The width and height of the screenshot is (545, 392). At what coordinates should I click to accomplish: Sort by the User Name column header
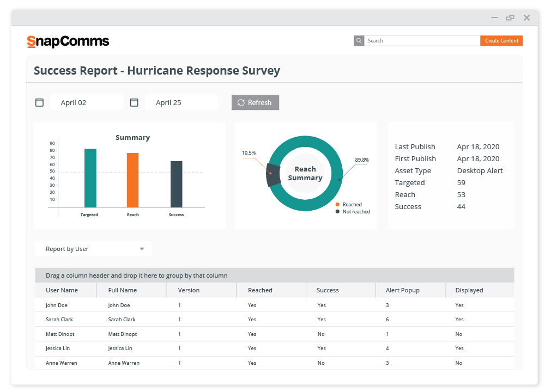click(x=62, y=290)
